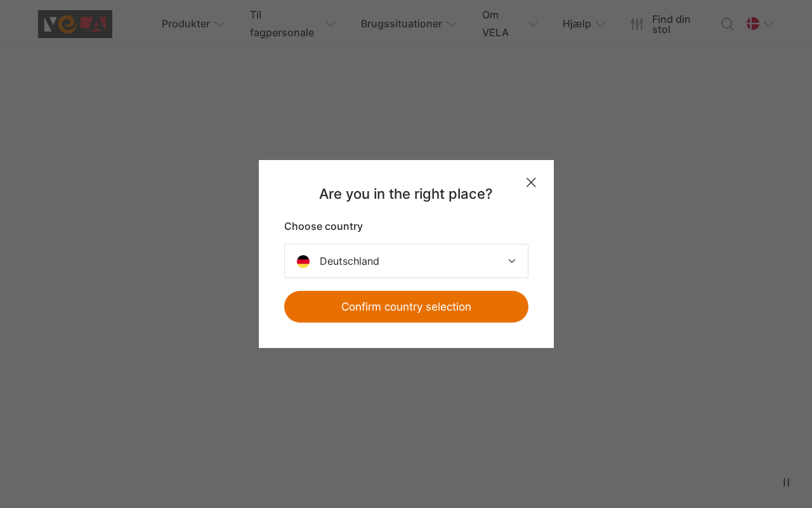Close the country selection dialog
The width and height of the screenshot is (812, 508).
click(x=531, y=182)
